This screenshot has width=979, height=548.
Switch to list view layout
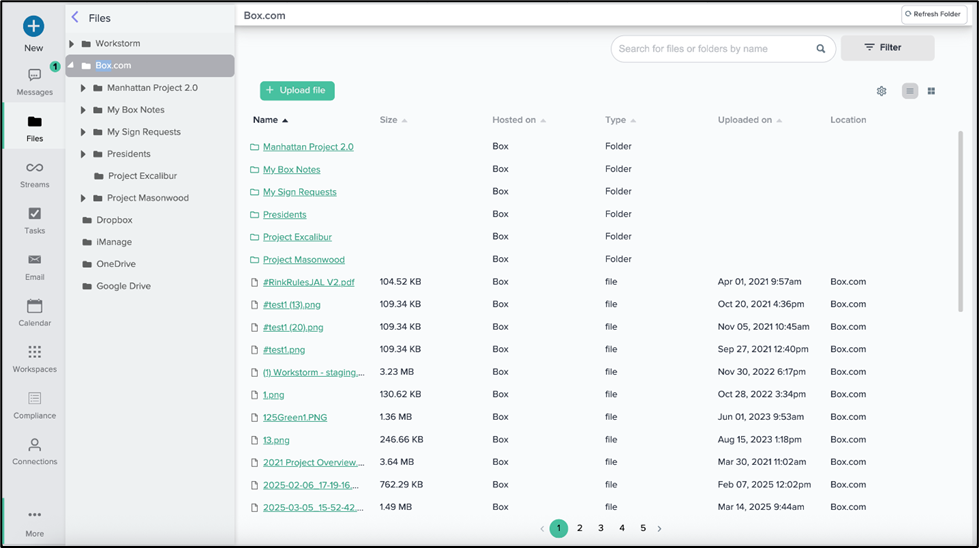pos(910,91)
